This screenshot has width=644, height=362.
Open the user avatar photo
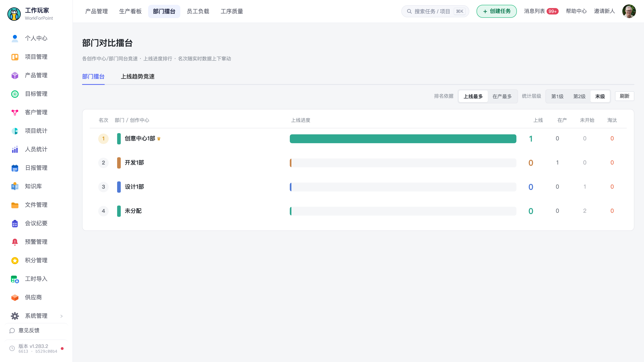coord(629,11)
